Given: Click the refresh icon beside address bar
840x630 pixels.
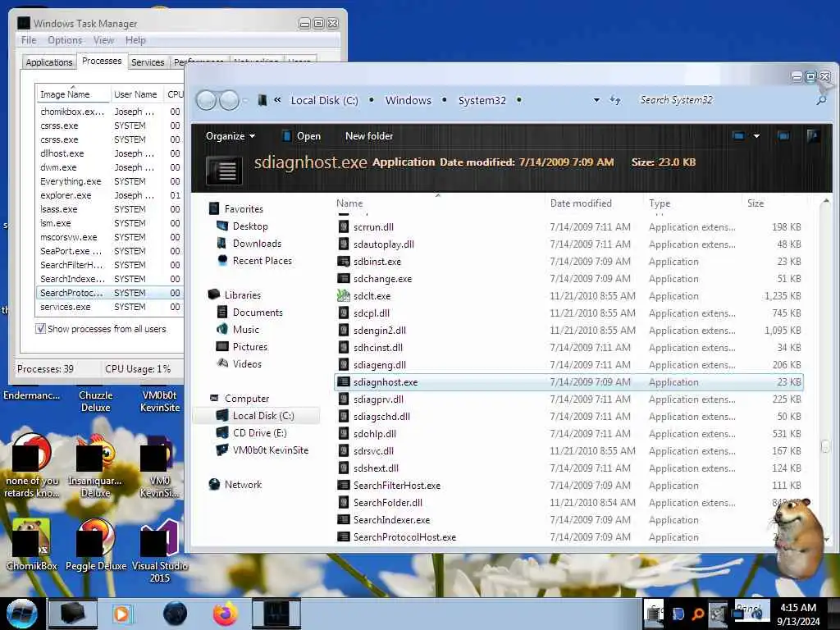Looking at the screenshot, I should click(615, 100).
